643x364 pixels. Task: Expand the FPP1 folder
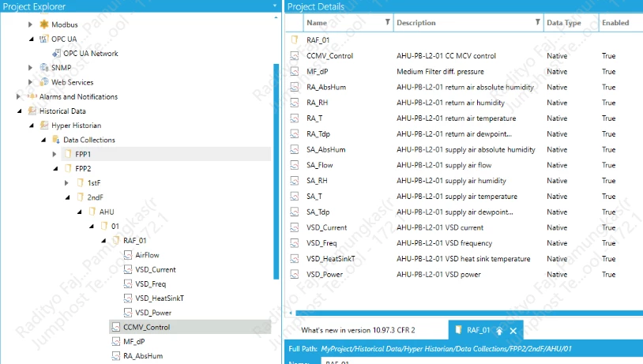[x=55, y=154]
